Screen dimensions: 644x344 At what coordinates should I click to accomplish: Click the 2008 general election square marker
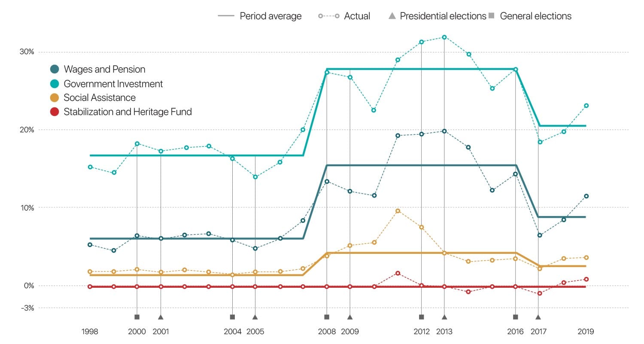point(327,317)
